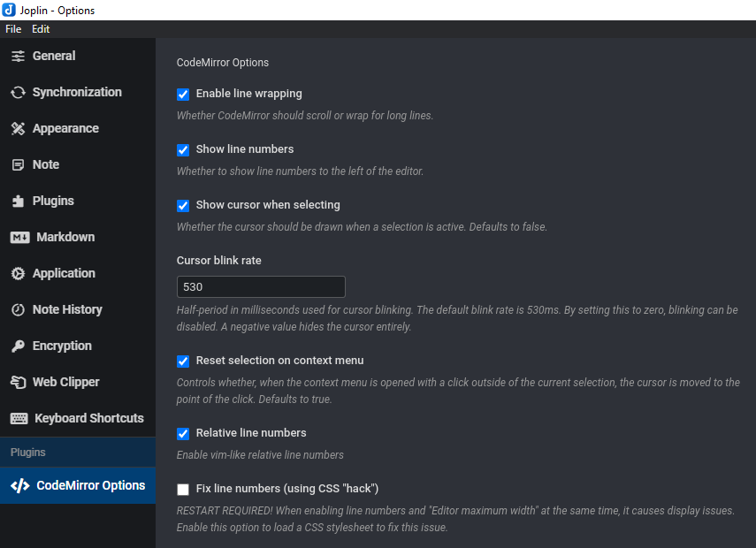Click the Markdown M icon
756x548 pixels.
(19, 237)
